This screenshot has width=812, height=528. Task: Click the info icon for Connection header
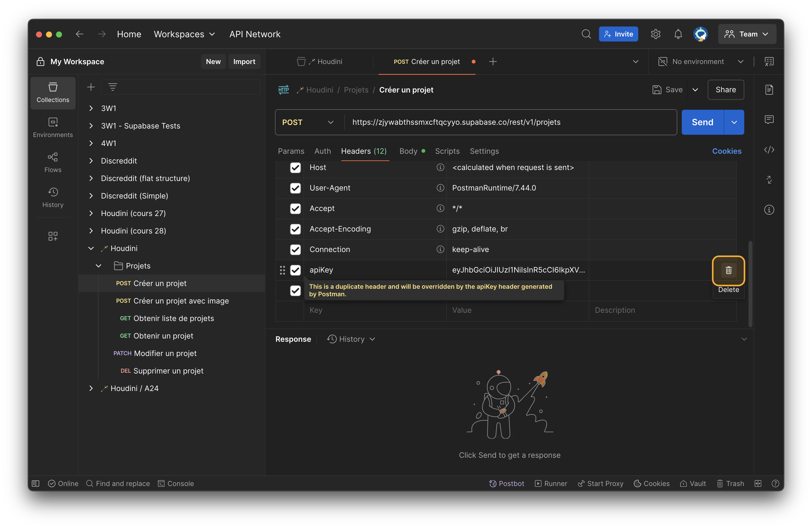[440, 249]
